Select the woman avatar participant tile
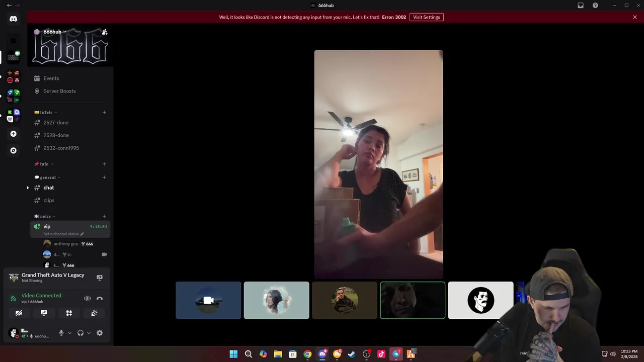The width and height of the screenshot is (644, 362). [x=276, y=300]
